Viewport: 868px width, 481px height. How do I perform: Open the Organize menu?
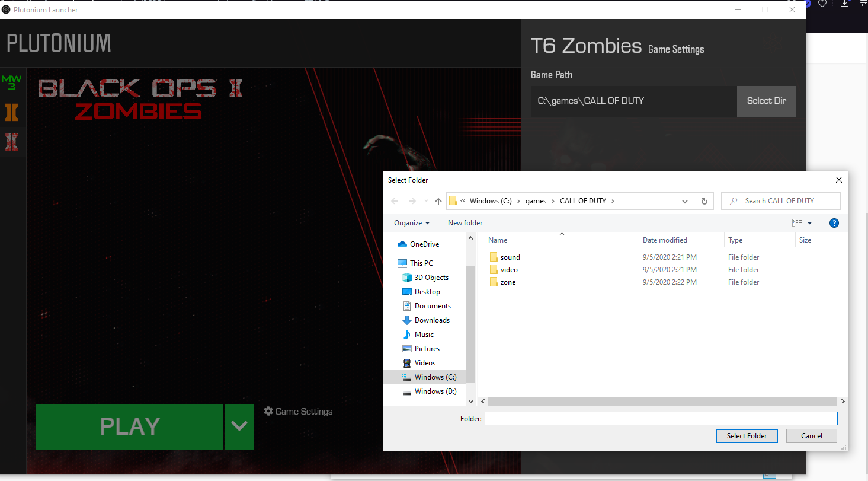(412, 223)
